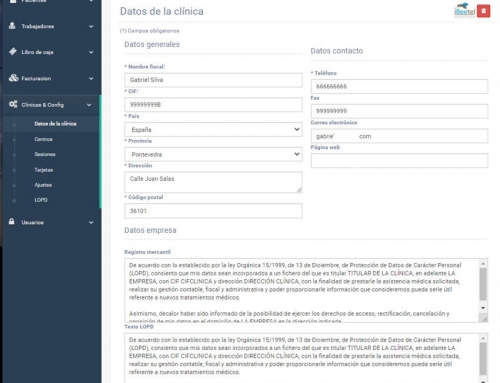The width and height of the screenshot is (500, 383).
Task: Click the Fax input field
Action: 399,111
